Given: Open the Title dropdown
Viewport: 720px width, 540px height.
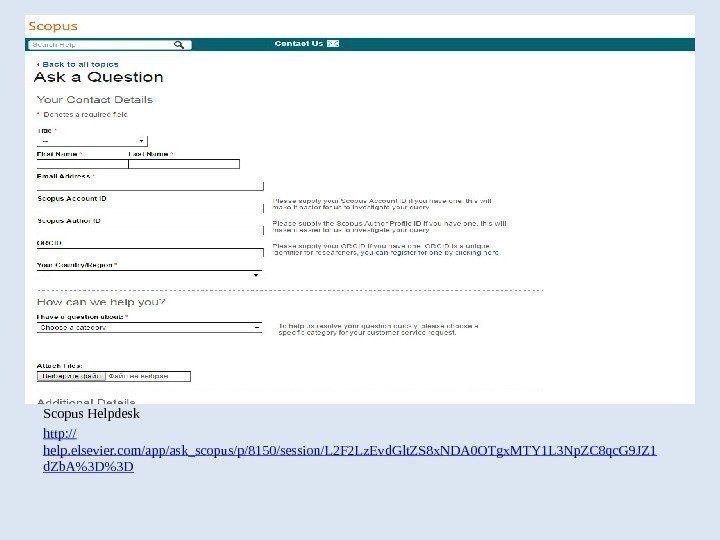Looking at the screenshot, I should (92, 141).
